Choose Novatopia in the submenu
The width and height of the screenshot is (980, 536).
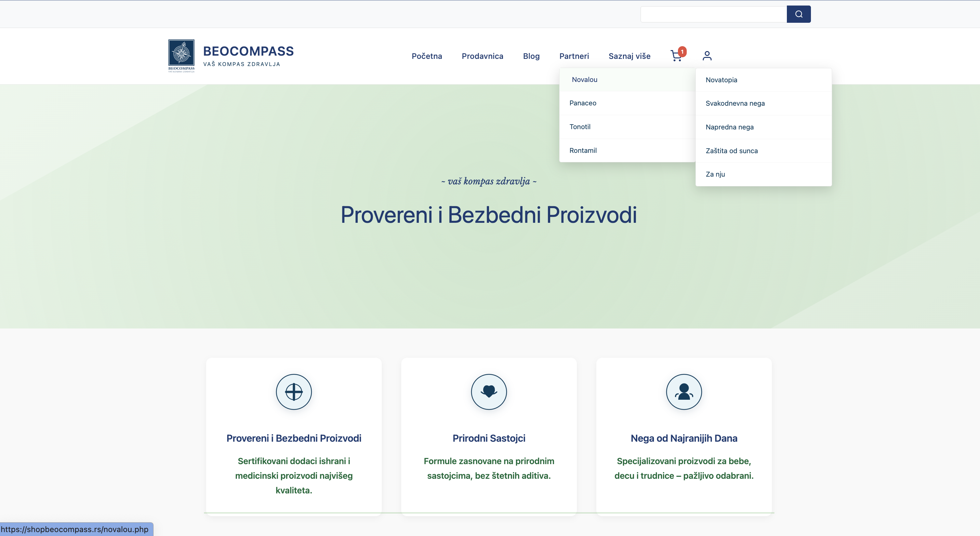[763, 80]
